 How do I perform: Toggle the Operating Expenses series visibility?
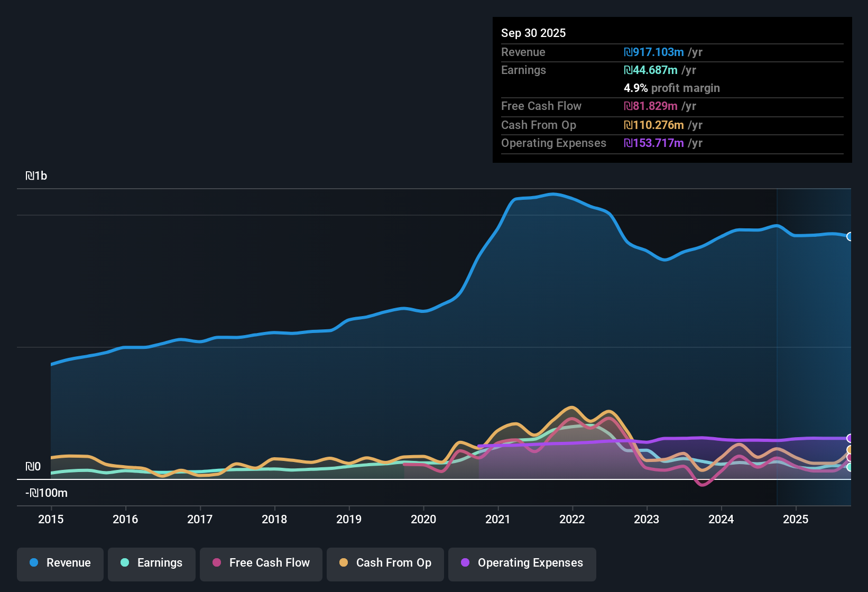pos(522,563)
